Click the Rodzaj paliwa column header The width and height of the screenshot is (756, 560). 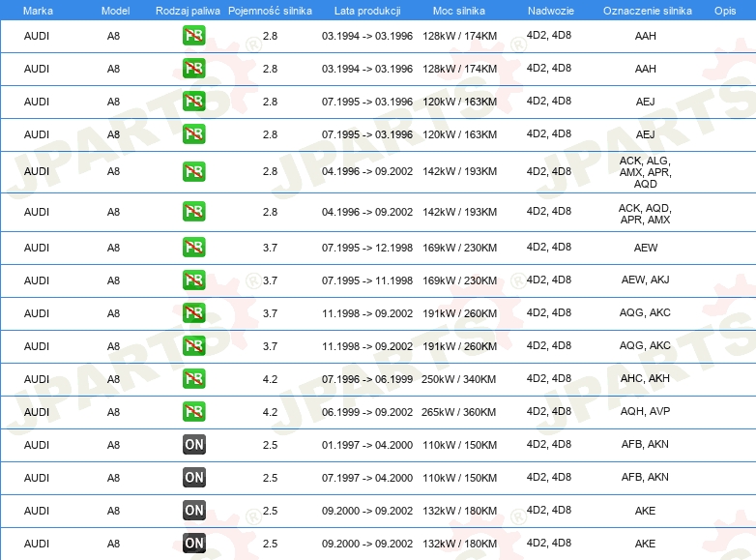point(188,10)
